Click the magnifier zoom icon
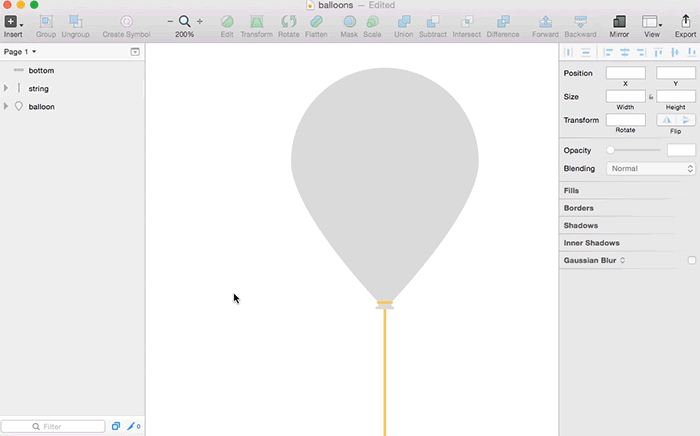 (x=184, y=21)
